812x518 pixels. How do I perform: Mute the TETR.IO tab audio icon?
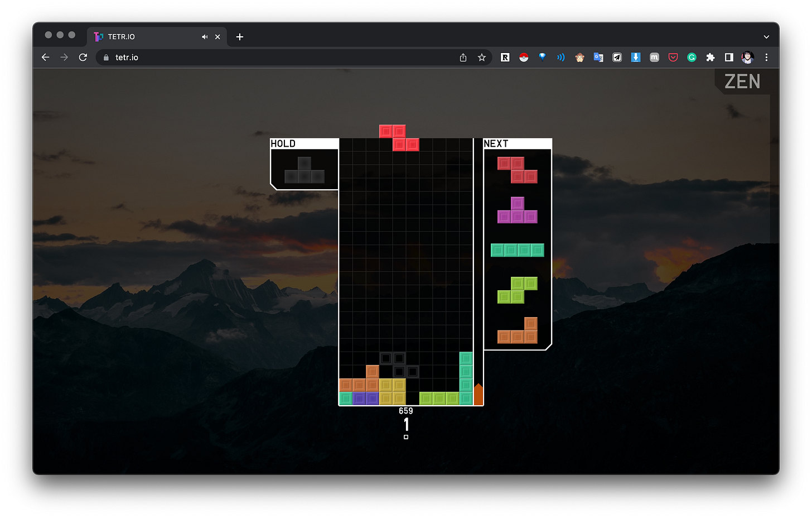click(x=205, y=37)
